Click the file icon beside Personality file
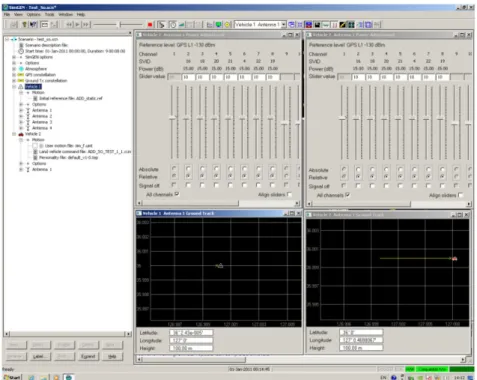This screenshot has height=380, width=477. (x=35, y=157)
